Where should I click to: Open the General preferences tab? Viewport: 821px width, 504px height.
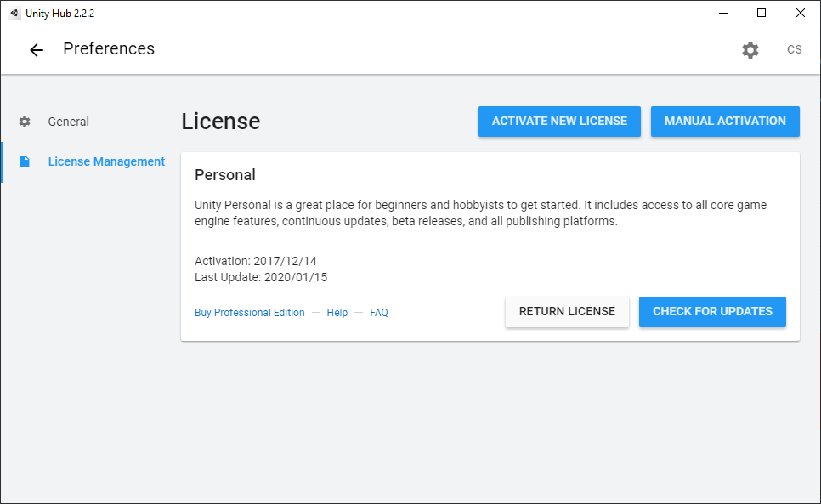tap(69, 122)
